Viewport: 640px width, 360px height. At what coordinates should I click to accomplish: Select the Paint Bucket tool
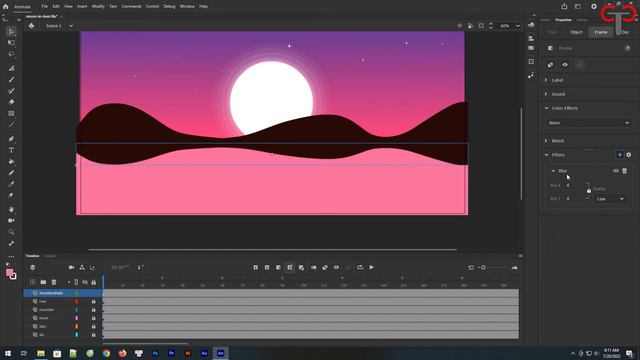coord(11,162)
